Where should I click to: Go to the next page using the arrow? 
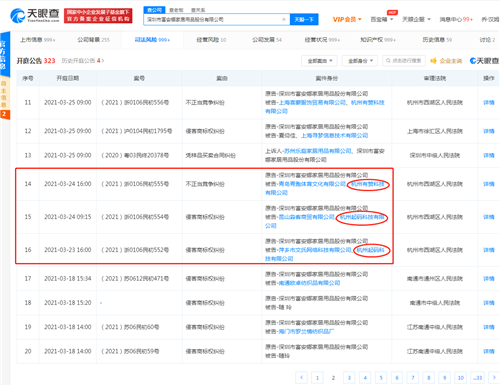(x=494, y=377)
